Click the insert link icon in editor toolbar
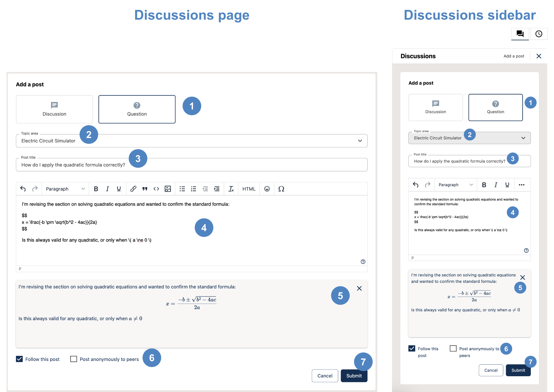 tap(133, 189)
